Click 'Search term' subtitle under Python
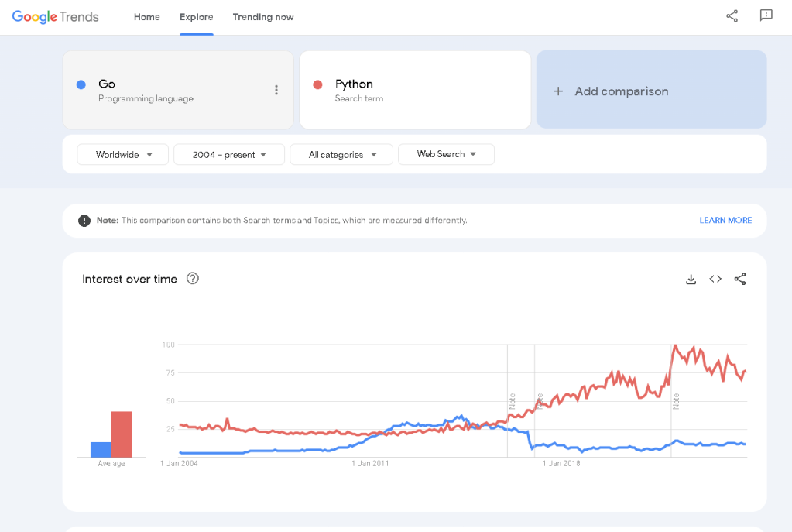Viewport: 792px width, 532px height. (359, 98)
